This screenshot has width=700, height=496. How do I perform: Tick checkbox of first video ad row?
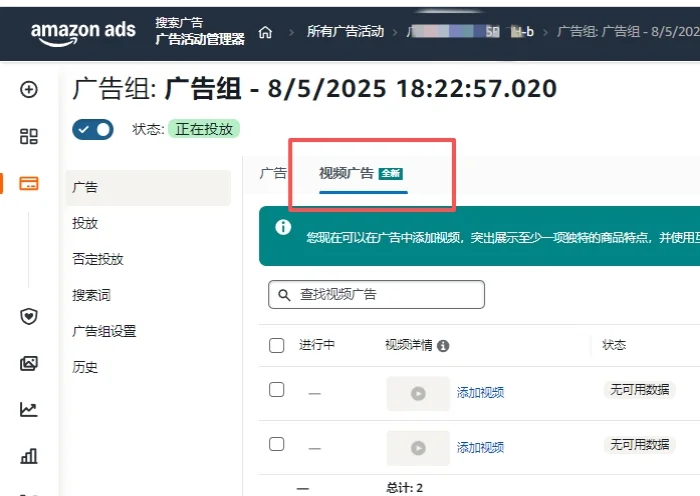(x=277, y=389)
